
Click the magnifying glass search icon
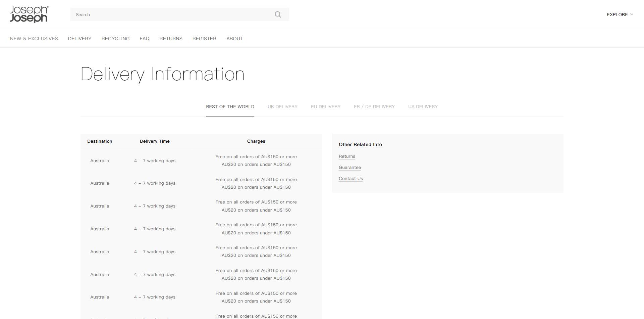[278, 14]
